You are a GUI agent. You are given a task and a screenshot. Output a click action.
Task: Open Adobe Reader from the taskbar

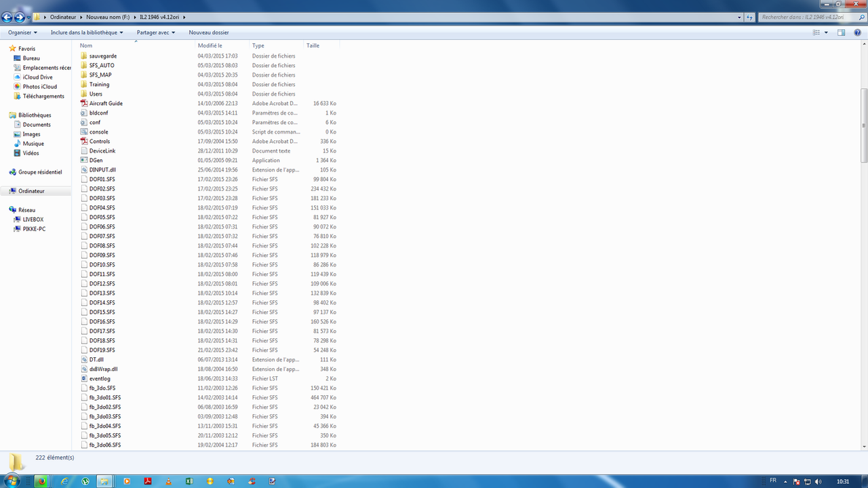click(x=147, y=481)
